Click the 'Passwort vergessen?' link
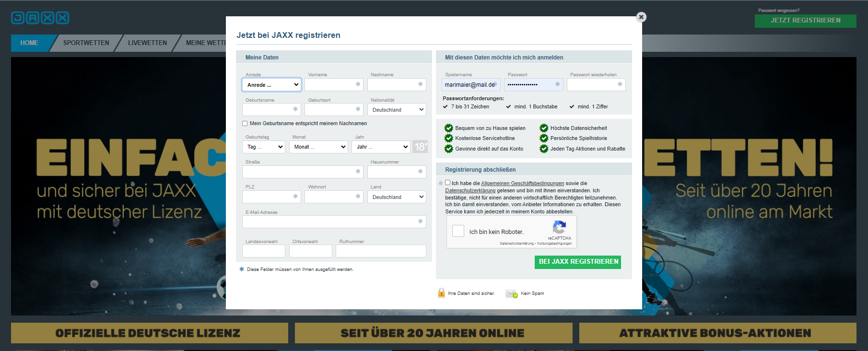The image size is (868, 351). [779, 11]
